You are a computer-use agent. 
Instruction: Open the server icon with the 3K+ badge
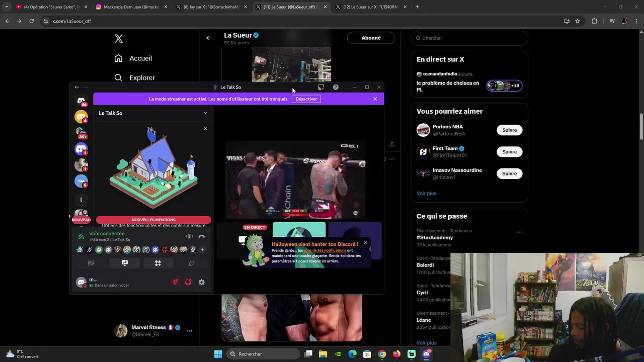tap(81, 133)
